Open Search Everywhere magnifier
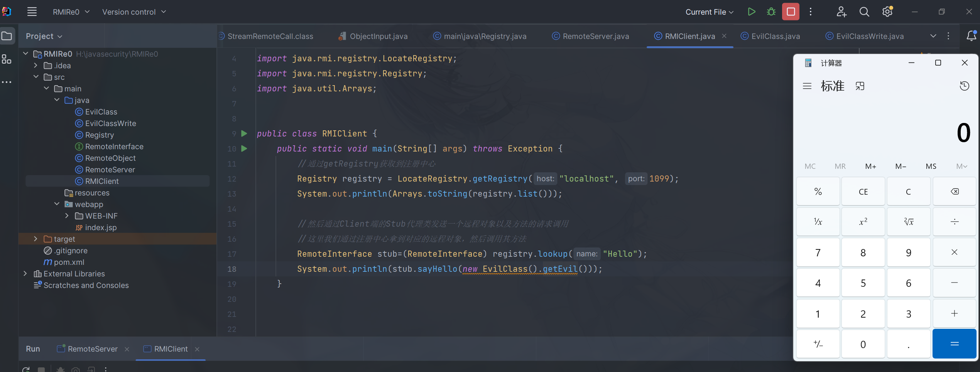Viewport: 980px width, 372px height. [x=864, y=12]
